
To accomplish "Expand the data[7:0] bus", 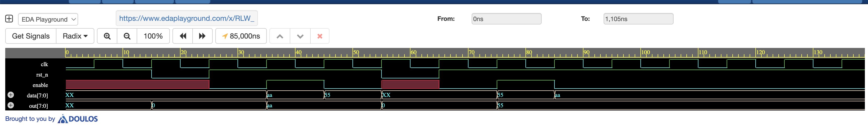I will [11, 95].
